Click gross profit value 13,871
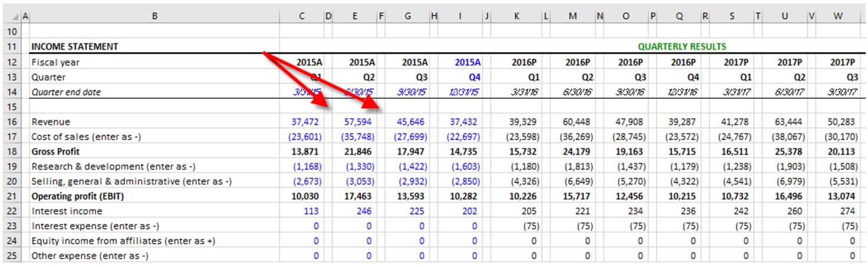Viewport: 868px width, 267px height. click(305, 151)
